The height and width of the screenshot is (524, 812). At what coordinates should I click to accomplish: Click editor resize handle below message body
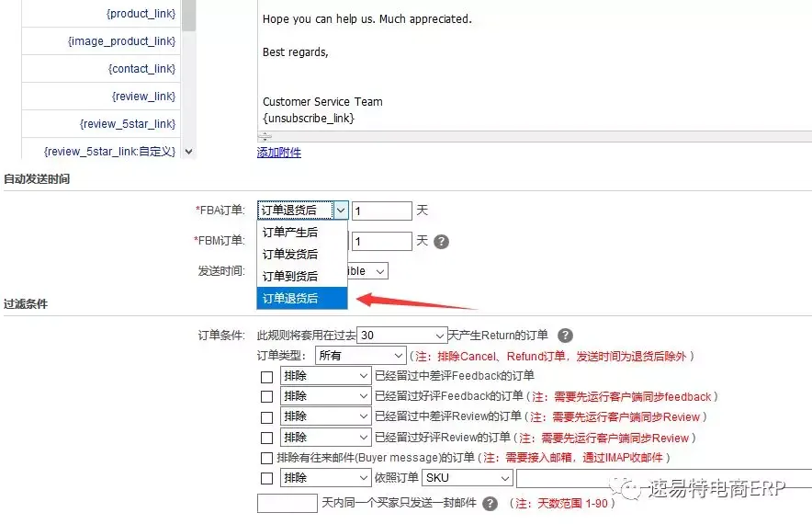coord(265,137)
